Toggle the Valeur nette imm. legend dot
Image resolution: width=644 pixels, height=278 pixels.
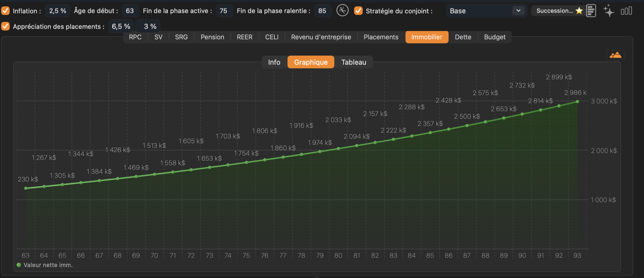[19, 265]
